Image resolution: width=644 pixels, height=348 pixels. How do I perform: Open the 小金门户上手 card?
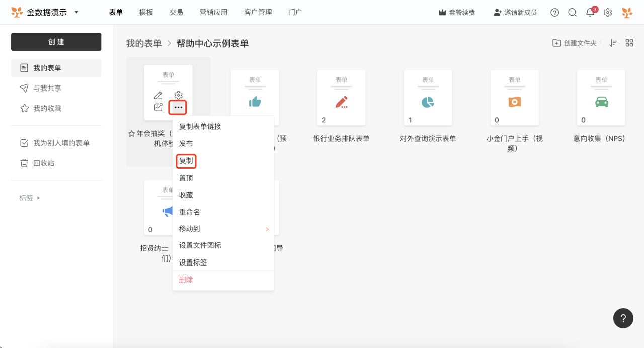click(x=515, y=98)
